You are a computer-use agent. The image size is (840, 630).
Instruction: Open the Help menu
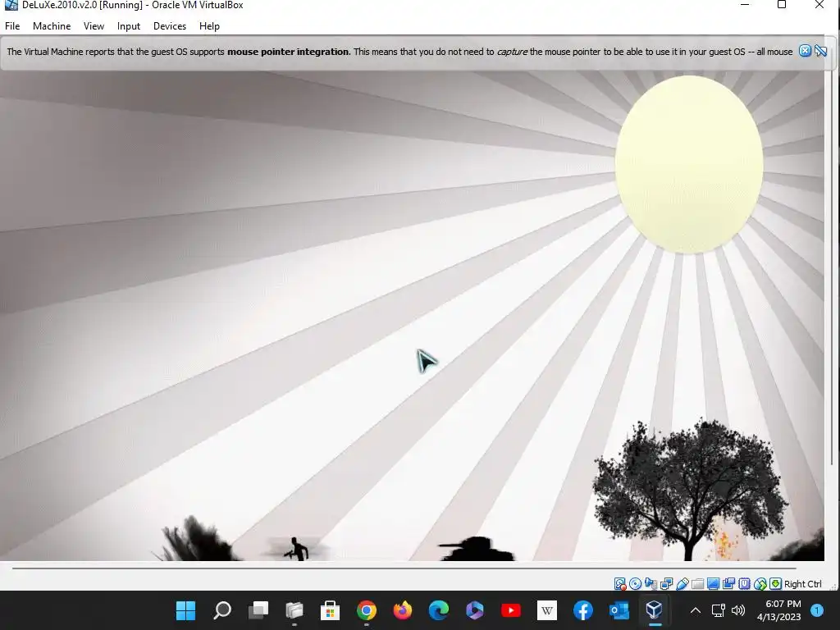(x=209, y=26)
